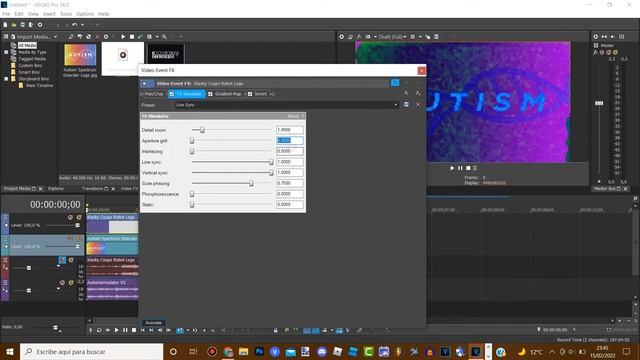Open the Preset dropdown showing Line Sync

tap(287, 105)
